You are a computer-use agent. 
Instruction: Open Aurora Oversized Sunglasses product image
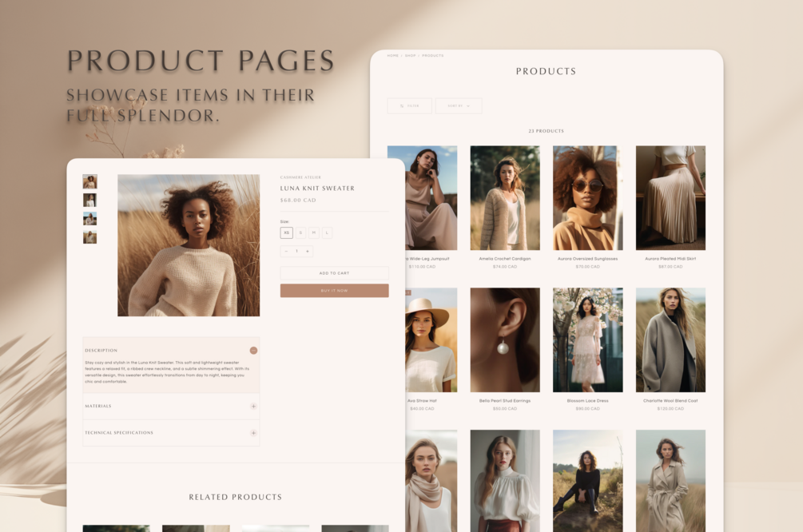click(x=588, y=197)
